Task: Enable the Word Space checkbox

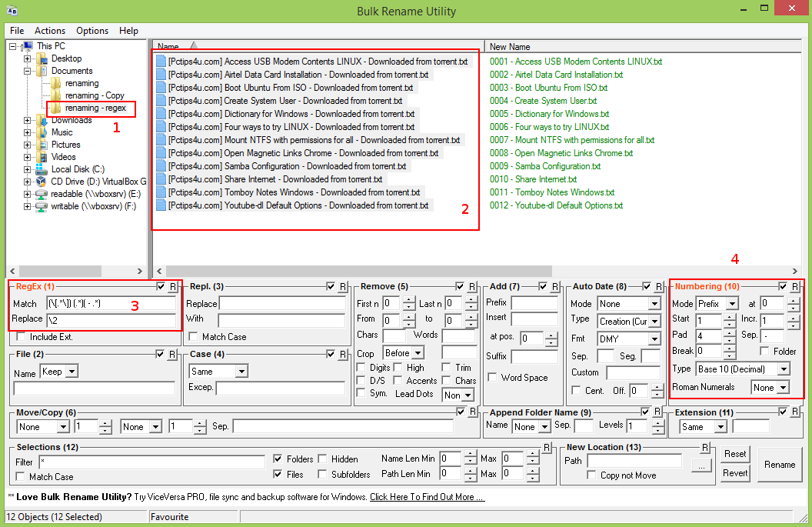Action: tap(492, 377)
